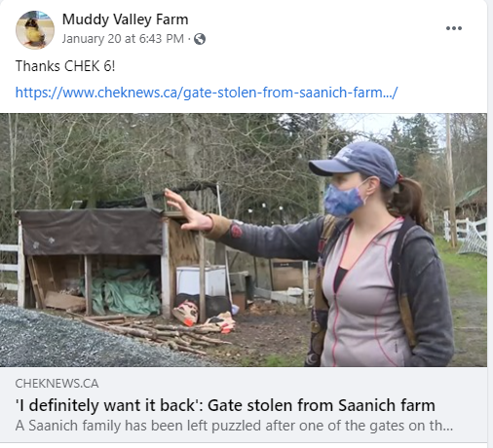
Task: Click the stacked sticks on the ground
Action: click(x=153, y=332)
